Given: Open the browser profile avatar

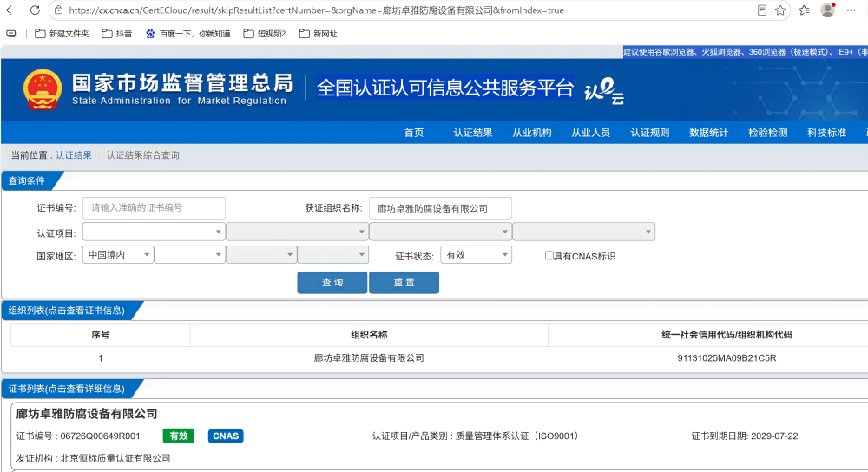Looking at the screenshot, I should click(x=827, y=10).
